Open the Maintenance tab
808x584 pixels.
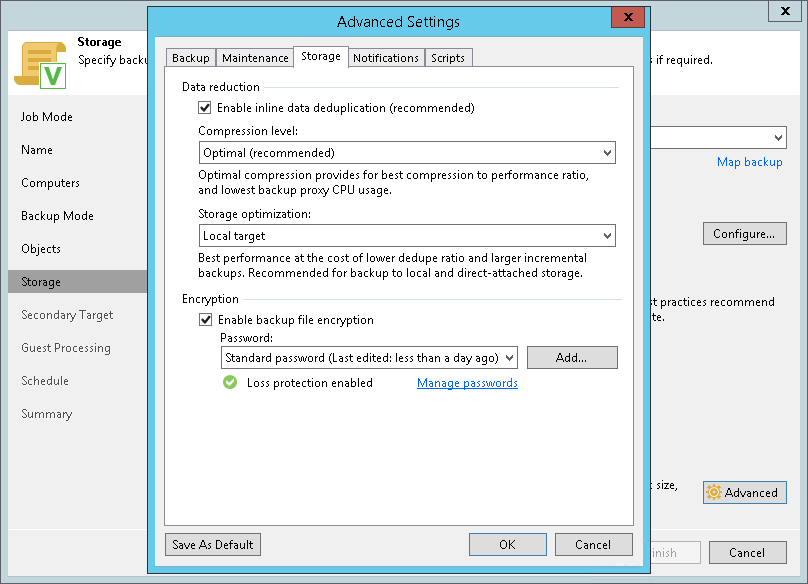[x=255, y=58]
